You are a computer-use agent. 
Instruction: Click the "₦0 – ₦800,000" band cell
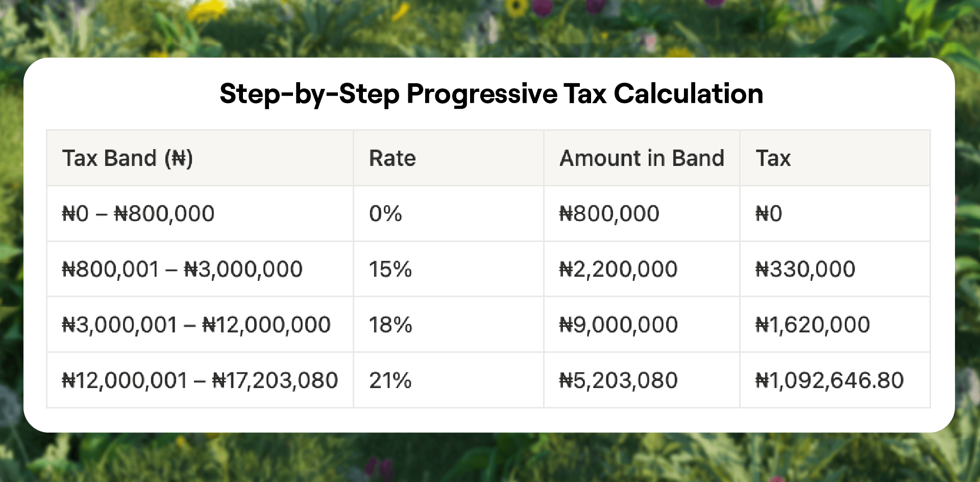pyautogui.click(x=138, y=213)
